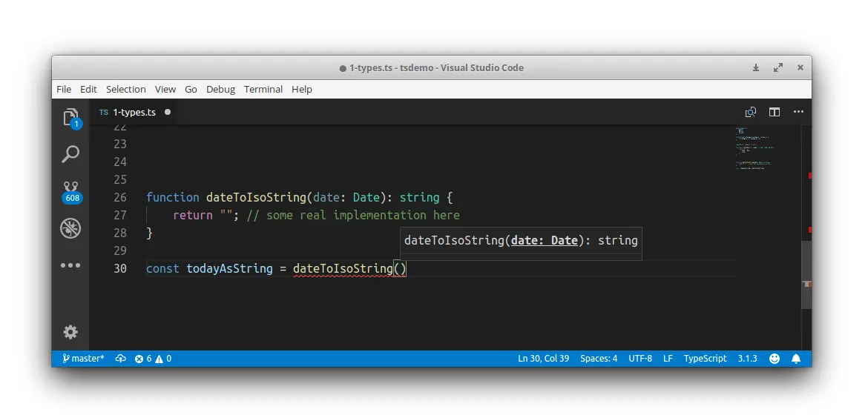Click the function keyword on line 26
This screenshot has height=415, width=868.
[x=173, y=197]
